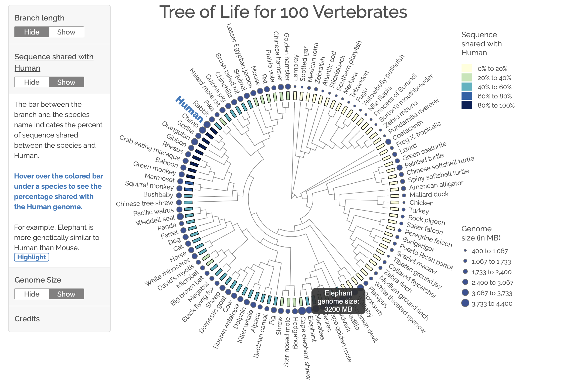Image resolution: width=563 pixels, height=392 pixels.
Task: Click the Chinese tree shrew genome circle
Action: pos(179,202)
